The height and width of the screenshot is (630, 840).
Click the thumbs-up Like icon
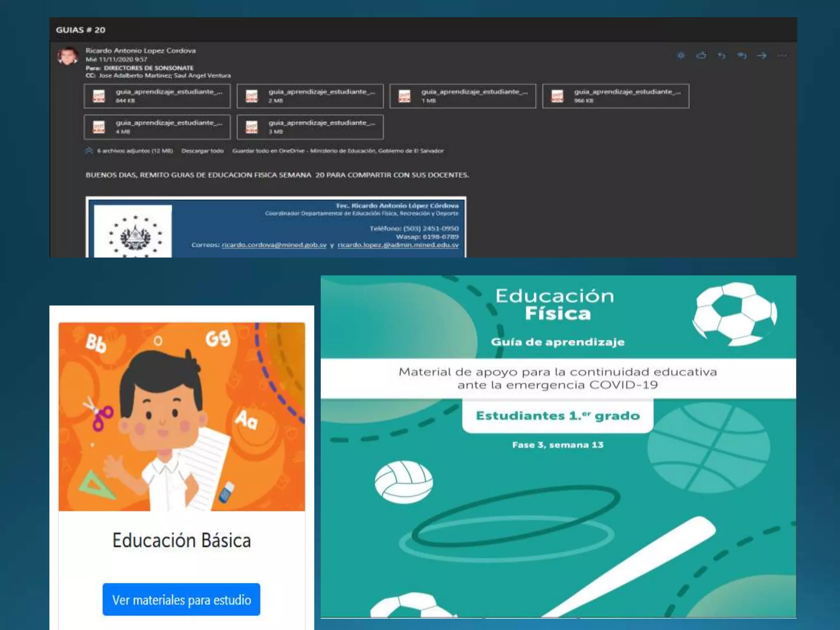click(x=701, y=55)
